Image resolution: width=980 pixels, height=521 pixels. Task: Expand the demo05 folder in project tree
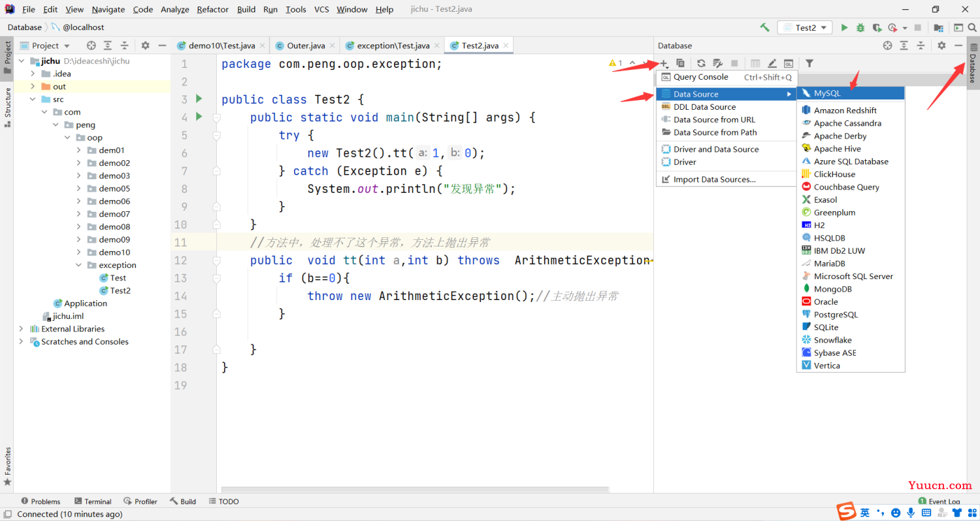coord(78,188)
